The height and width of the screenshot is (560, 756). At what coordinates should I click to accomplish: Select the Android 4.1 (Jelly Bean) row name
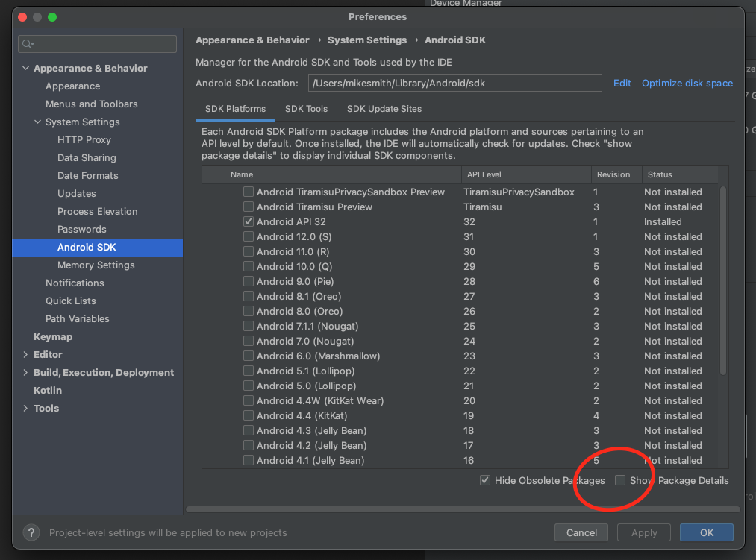coord(310,460)
